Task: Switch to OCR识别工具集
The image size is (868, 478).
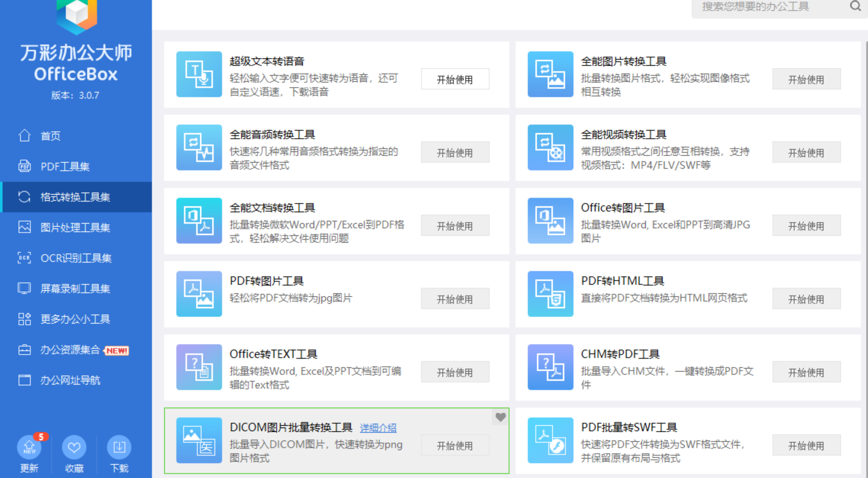Action: coord(76,258)
